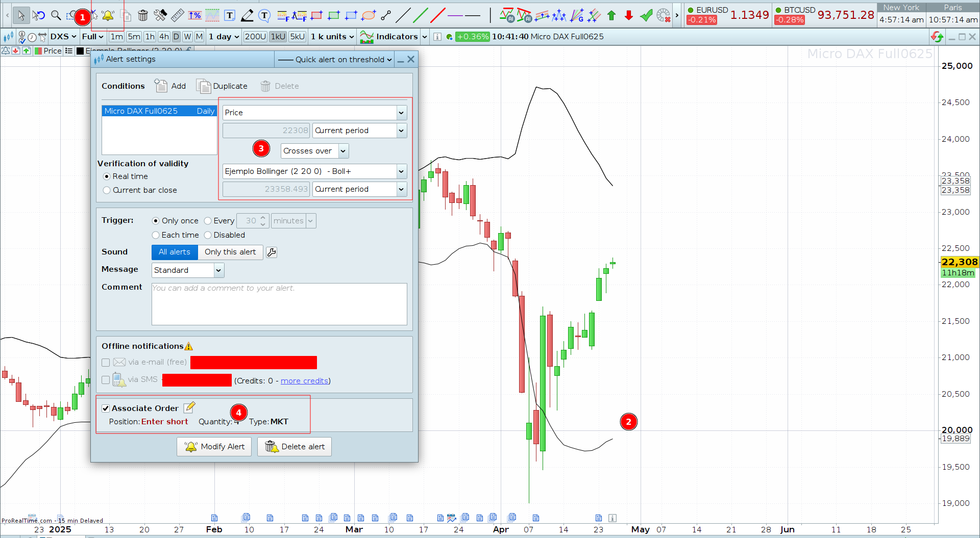
Task: Select the boxed T text tool
Action: click(230, 15)
